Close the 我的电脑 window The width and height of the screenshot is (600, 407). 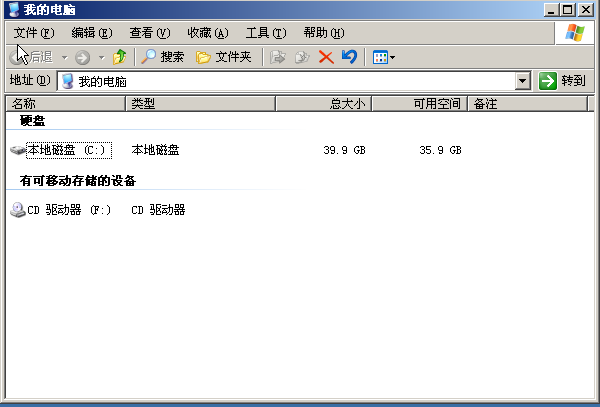(585, 10)
